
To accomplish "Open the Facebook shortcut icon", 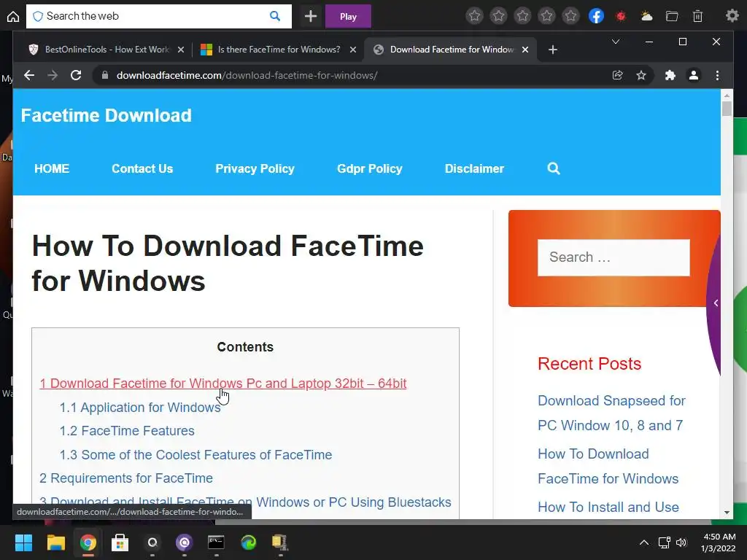I will [x=596, y=16].
